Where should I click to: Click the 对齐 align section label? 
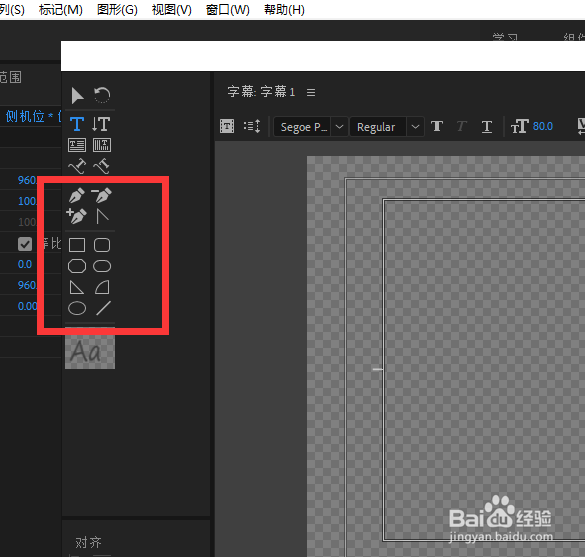click(88, 542)
